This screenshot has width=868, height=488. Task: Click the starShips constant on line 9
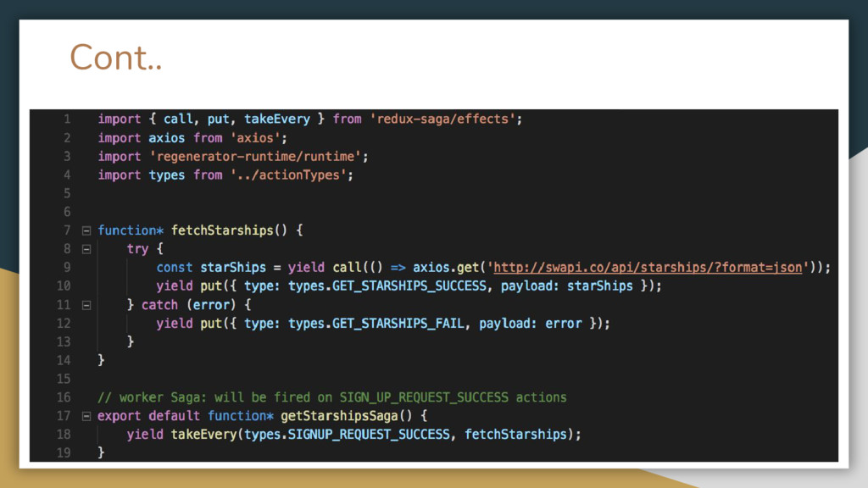233,267
